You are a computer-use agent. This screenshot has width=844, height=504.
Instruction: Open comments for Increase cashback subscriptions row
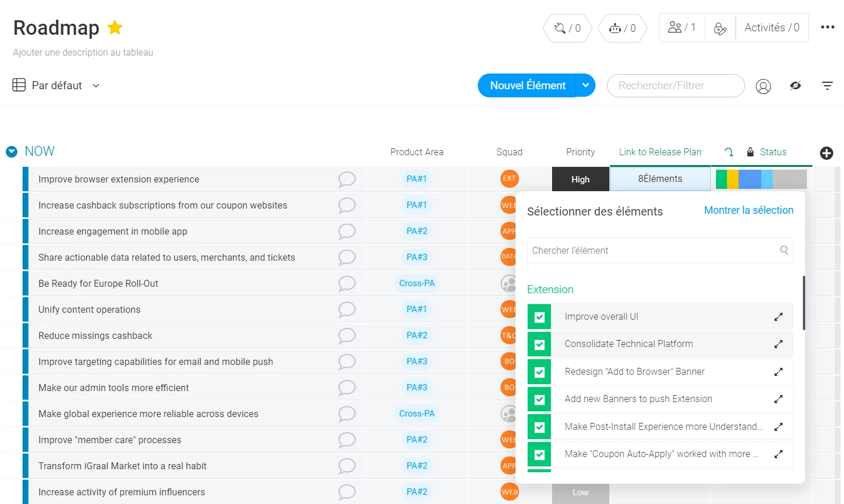click(347, 205)
